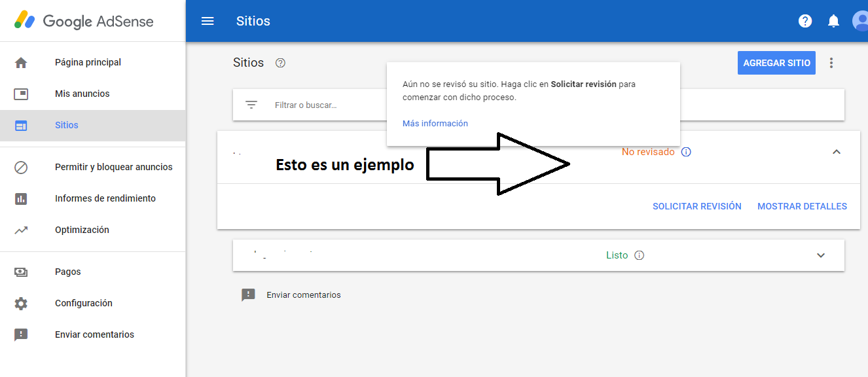The height and width of the screenshot is (377, 868).
Task: Follow the Más información link
Action: pyautogui.click(x=435, y=123)
